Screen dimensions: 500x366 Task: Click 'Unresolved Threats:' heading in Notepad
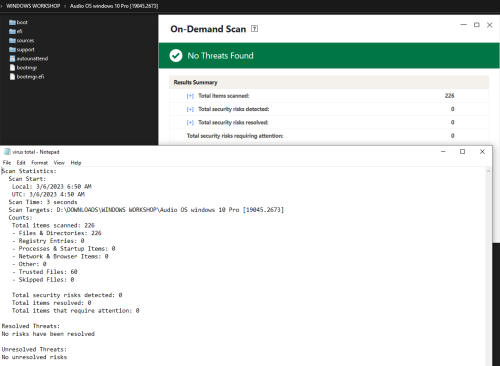[34, 349]
